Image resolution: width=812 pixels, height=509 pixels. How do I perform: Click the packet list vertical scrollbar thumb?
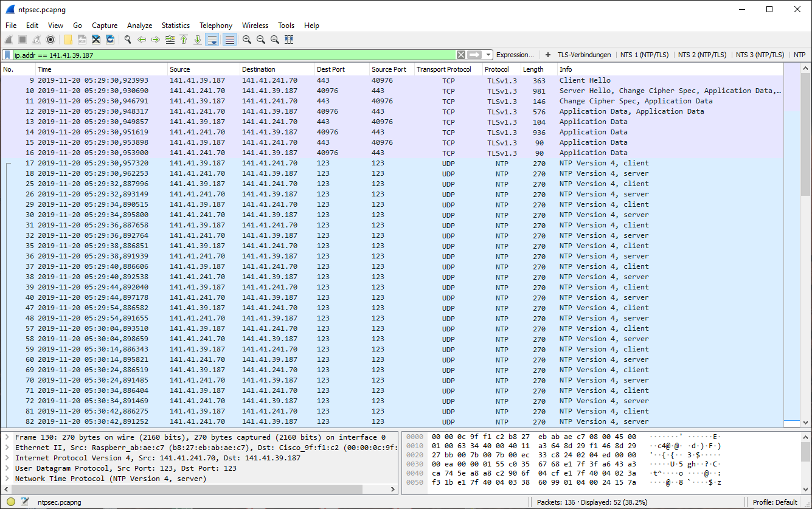pyautogui.click(x=805, y=135)
